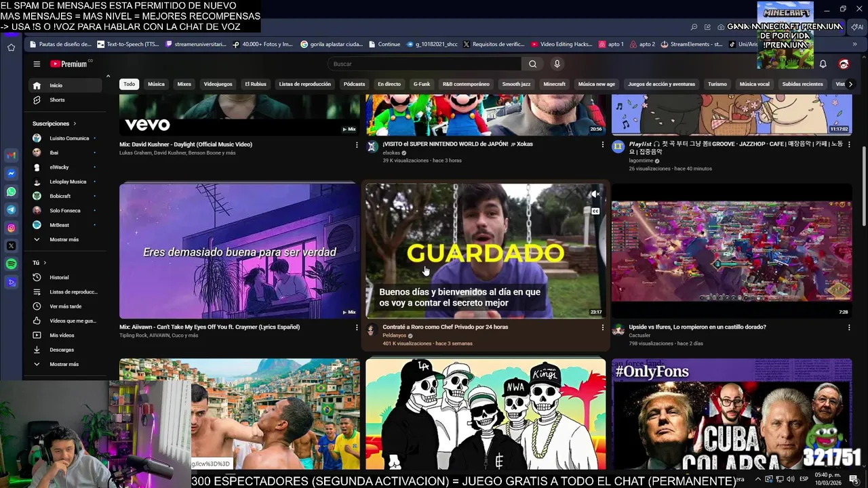Open the Cuba Colapsa OnlyFons thumbnail

732,414
